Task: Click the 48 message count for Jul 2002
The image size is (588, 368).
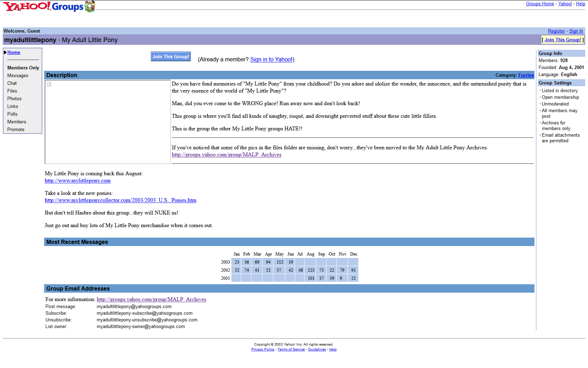Action: coord(301,270)
